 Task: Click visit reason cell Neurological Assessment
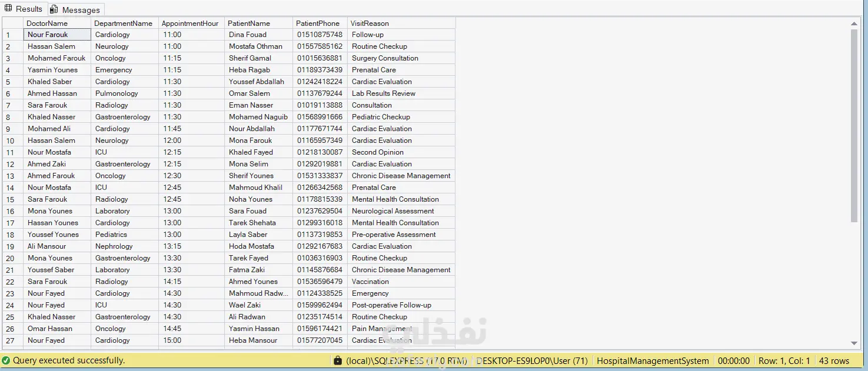[x=401, y=211]
